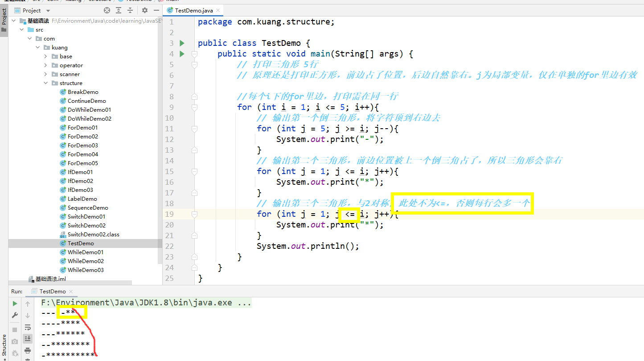Click the up arrow in Run console
The image size is (644, 361).
(x=28, y=304)
